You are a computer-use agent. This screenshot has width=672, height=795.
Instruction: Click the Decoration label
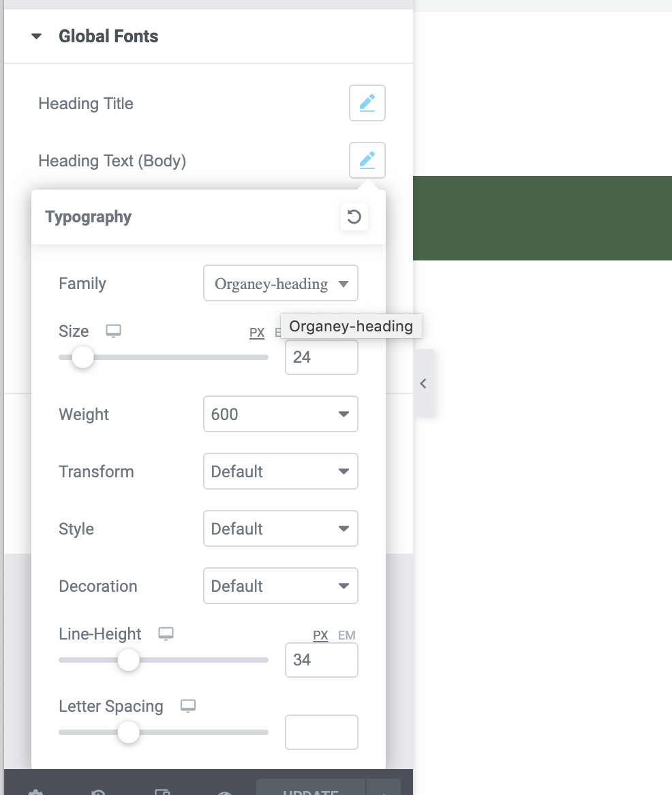click(98, 586)
